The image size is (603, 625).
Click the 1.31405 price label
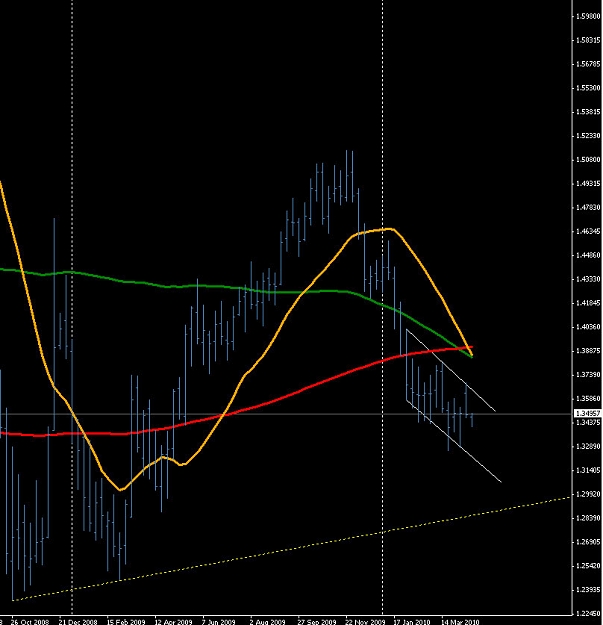588,470
